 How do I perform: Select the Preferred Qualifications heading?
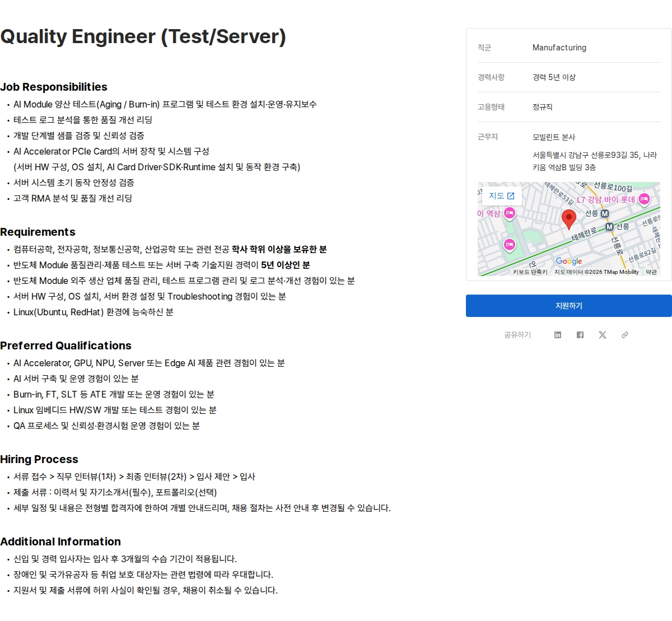coord(66,345)
